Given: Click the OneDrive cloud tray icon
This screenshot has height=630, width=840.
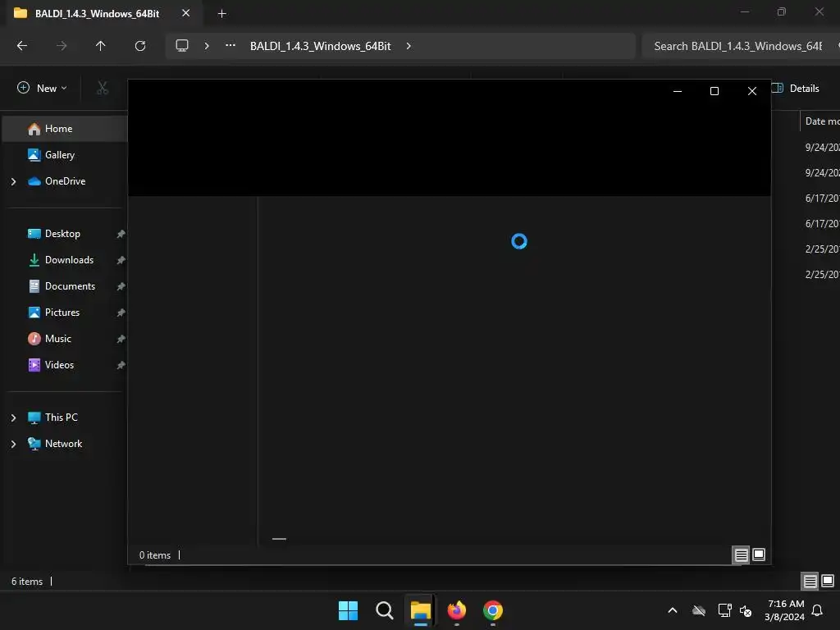Looking at the screenshot, I should point(699,610).
